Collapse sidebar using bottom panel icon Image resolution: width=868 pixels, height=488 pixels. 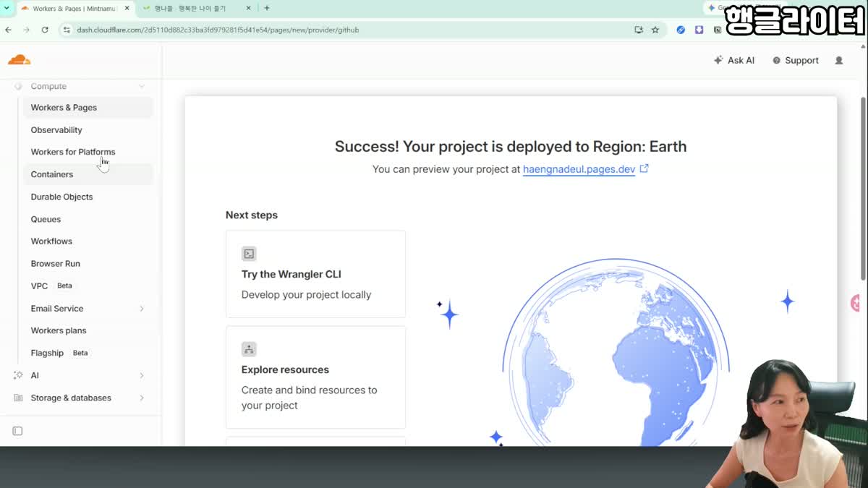(x=18, y=431)
